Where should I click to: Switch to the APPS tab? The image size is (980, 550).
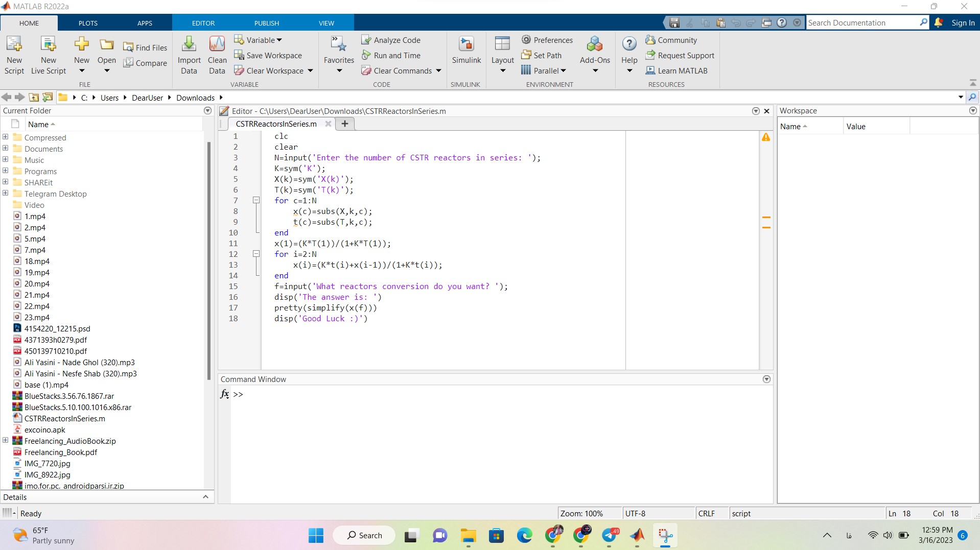click(145, 23)
